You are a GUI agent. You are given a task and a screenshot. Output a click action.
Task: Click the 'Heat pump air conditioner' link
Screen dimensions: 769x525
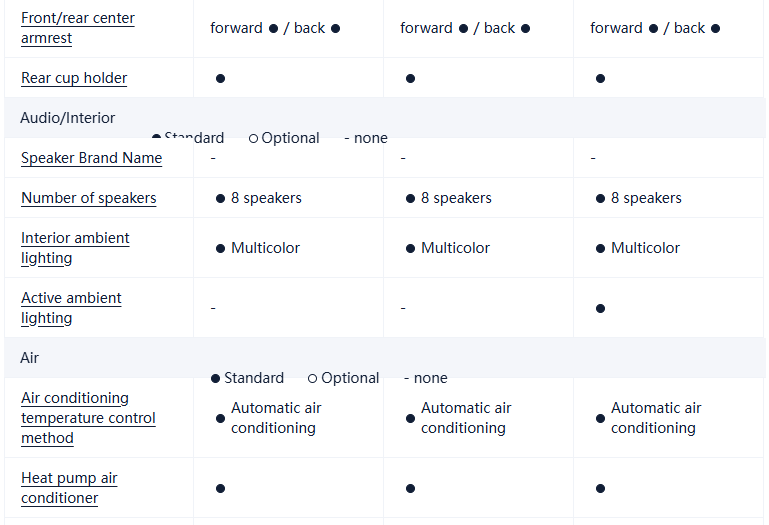click(69, 488)
